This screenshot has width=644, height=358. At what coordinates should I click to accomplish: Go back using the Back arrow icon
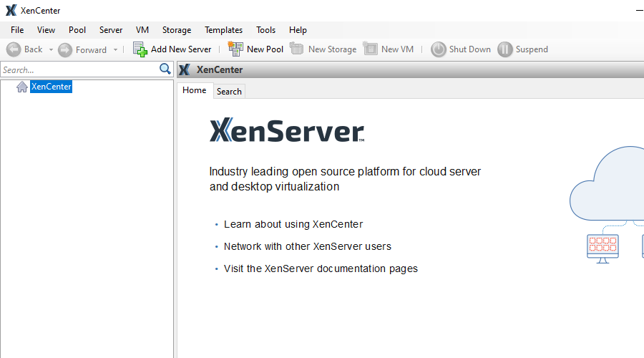[x=14, y=49]
